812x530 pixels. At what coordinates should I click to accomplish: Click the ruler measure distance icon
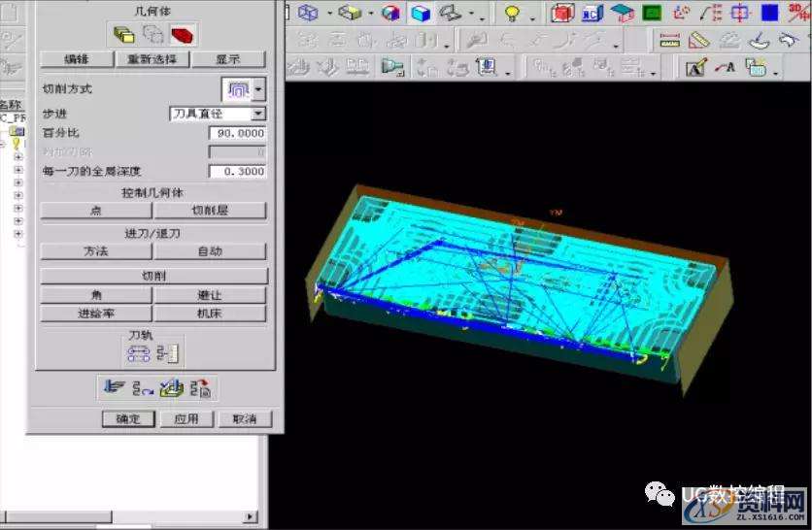tap(669, 41)
